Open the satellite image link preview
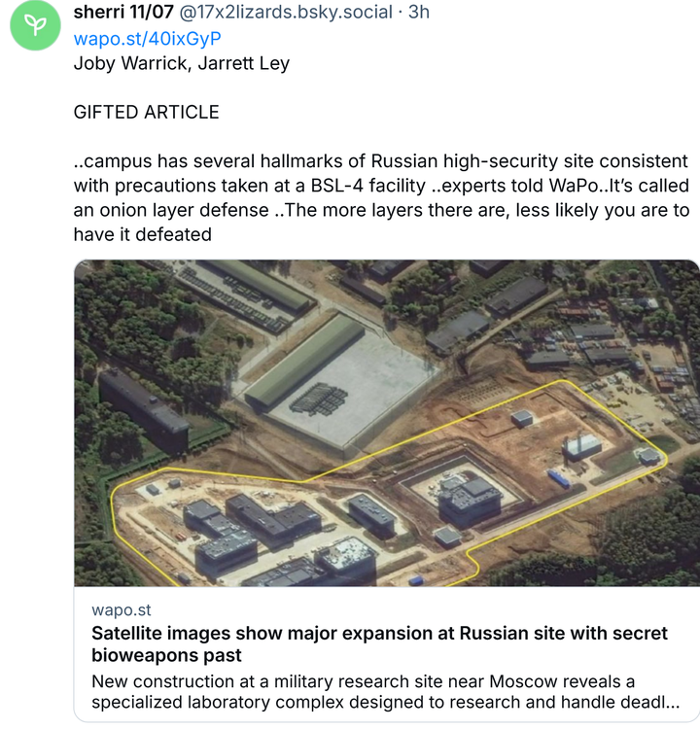The image size is (700, 729). (x=387, y=423)
